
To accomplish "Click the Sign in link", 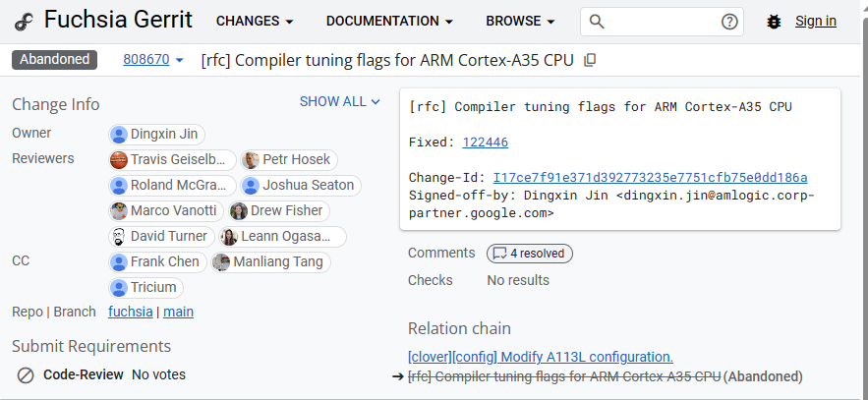I will tap(815, 22).
